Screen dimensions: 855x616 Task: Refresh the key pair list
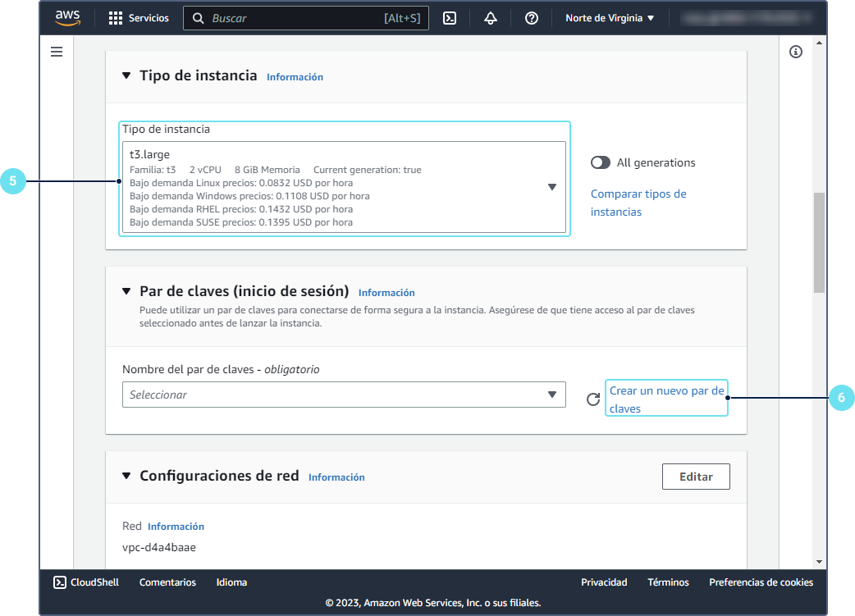[x=592, y=399]
